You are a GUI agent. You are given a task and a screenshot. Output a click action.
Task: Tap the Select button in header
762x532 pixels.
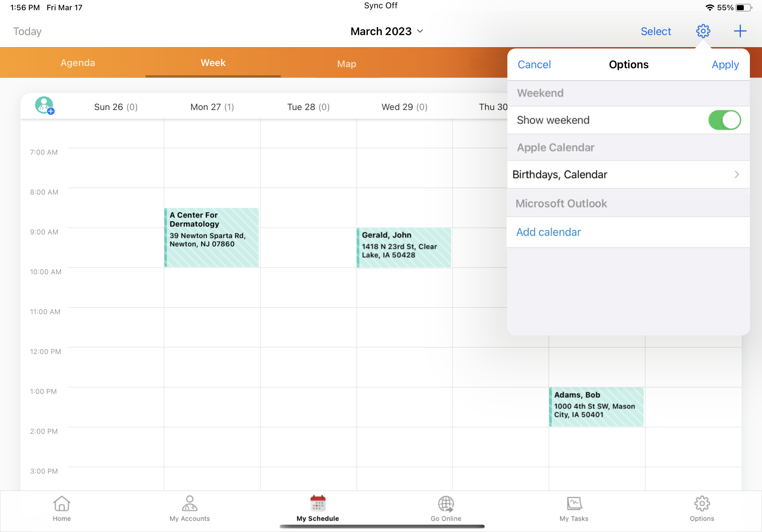pos(655,31)
